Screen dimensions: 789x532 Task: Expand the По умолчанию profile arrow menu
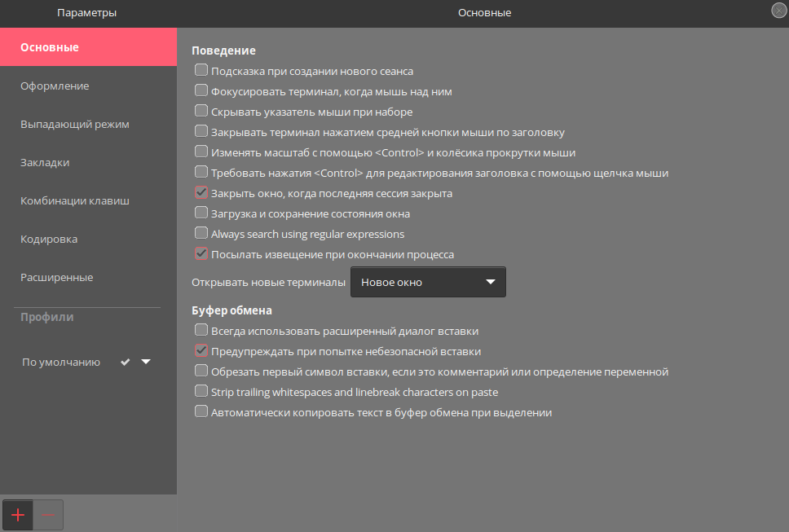tap(146, 362)
